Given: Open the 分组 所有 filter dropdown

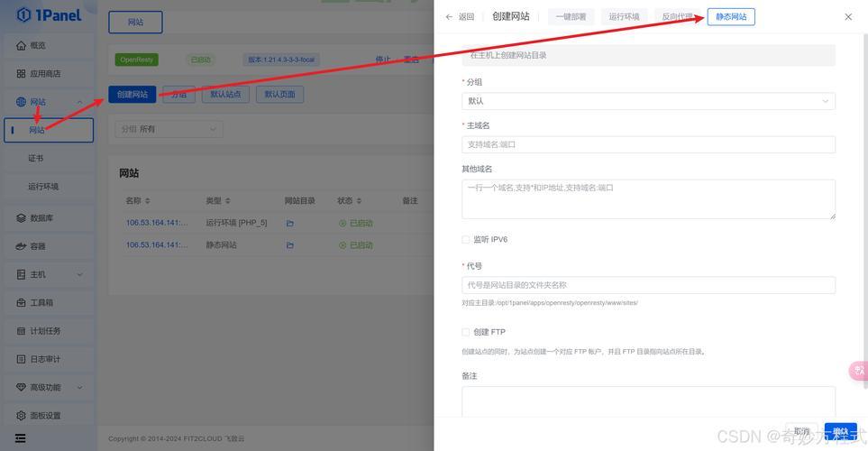Looking at the screenshot, I should pos(169,129).
